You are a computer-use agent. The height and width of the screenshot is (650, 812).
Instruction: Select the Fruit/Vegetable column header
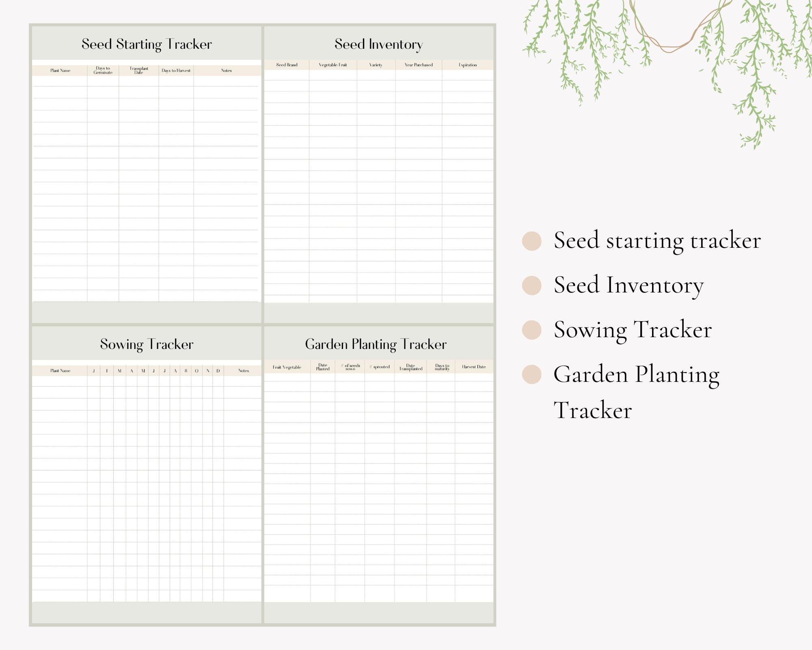tap(287, 367)
